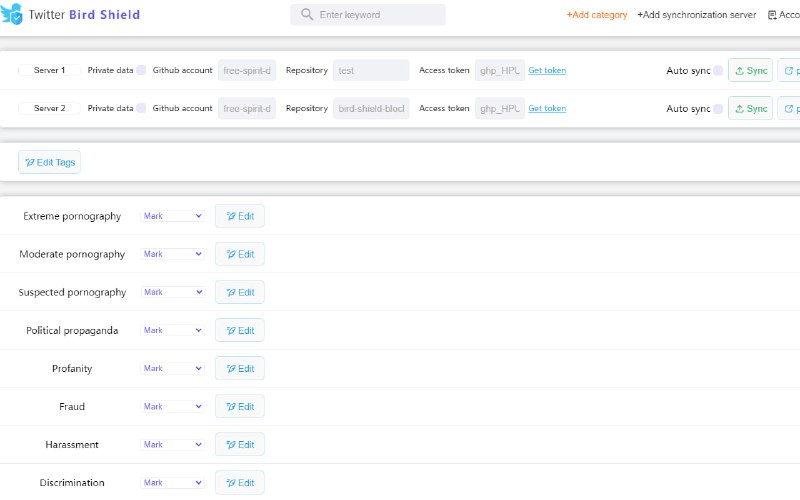
Task: Open the Mark dropdown for Profanity
Action: click(x=172, y=368)
